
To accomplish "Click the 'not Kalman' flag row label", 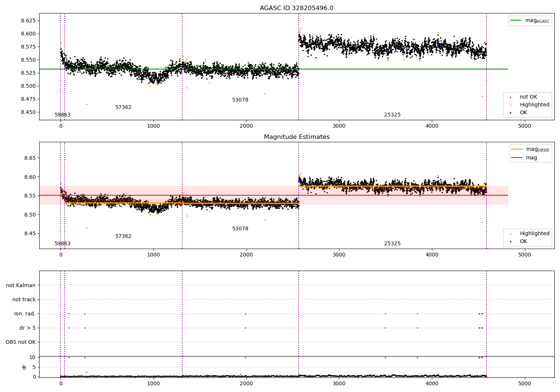I will click(21, 286).
